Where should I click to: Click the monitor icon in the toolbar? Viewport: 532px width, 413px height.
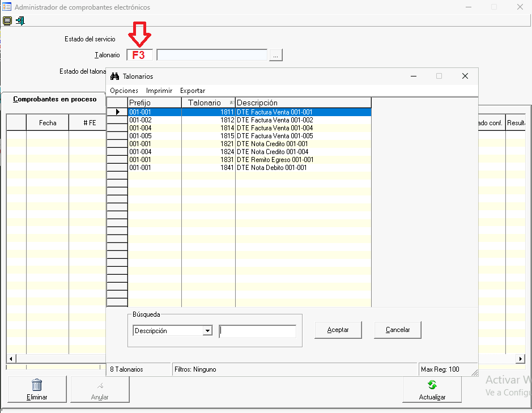click(7, 21)
